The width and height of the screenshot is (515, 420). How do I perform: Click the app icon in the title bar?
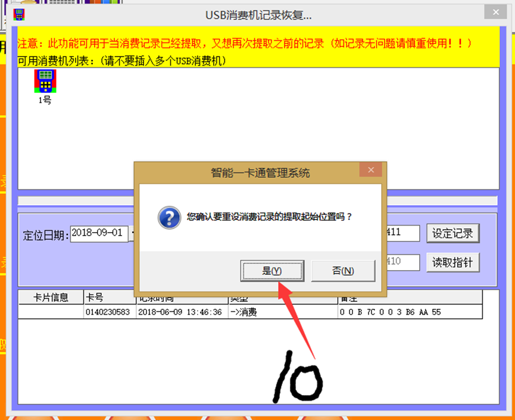pos(19,14)
